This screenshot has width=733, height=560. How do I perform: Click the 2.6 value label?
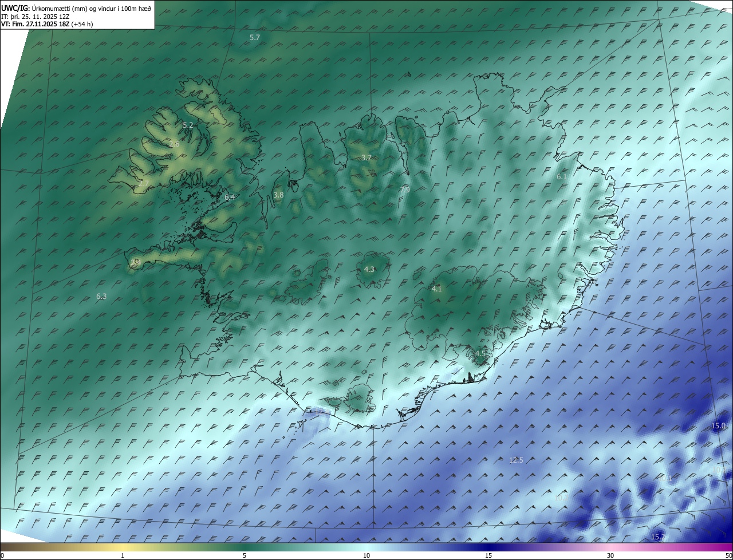[174, 144]
